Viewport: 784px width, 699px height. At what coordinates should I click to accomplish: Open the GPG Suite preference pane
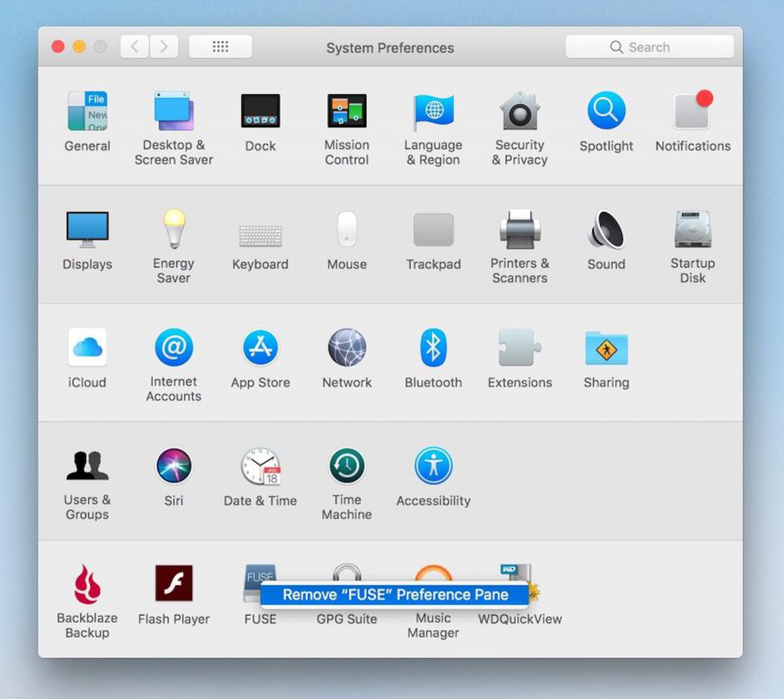click(x=347, y=576)
